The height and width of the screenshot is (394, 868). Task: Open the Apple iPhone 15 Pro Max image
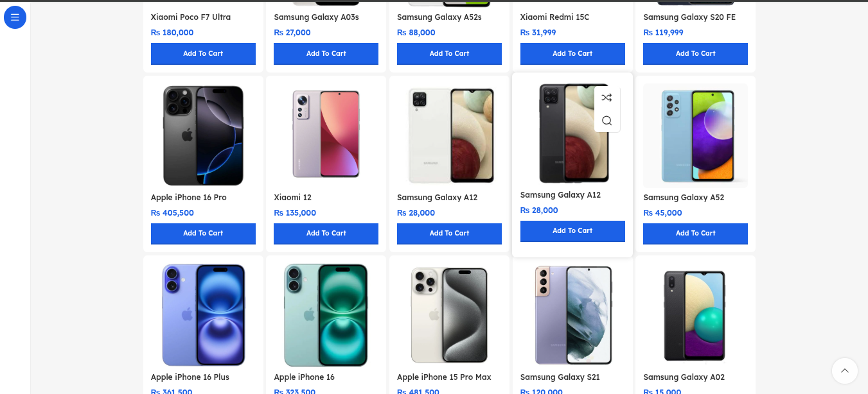pyautogui.click(x=449, y=315)
